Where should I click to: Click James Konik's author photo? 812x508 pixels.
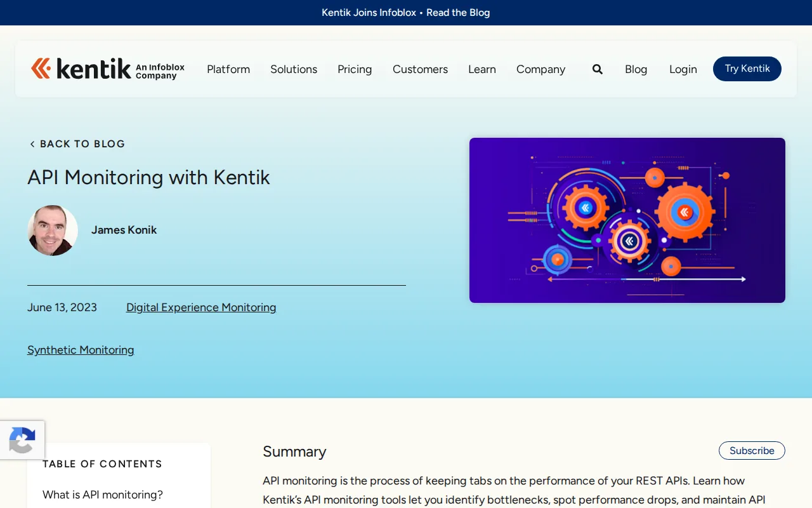pos(53,230)
